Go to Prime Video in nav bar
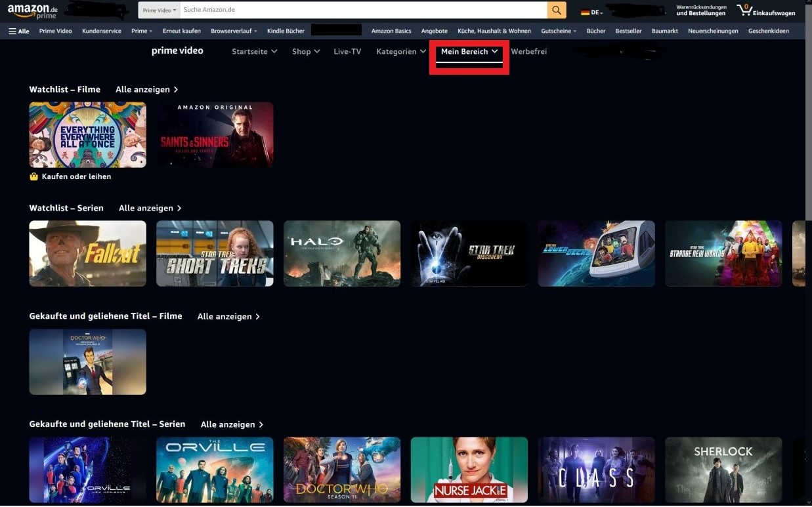Screen dimensions: 812x507 56,31
